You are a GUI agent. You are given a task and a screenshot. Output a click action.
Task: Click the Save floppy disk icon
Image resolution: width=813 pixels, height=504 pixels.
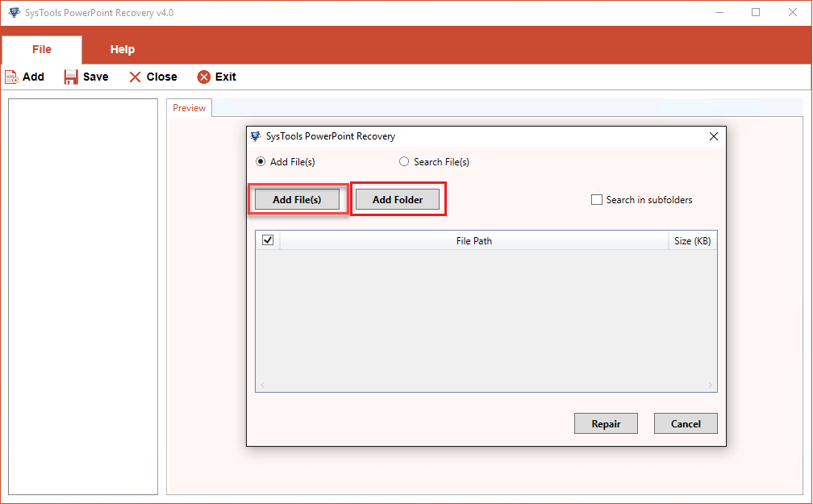click(70, 77)
